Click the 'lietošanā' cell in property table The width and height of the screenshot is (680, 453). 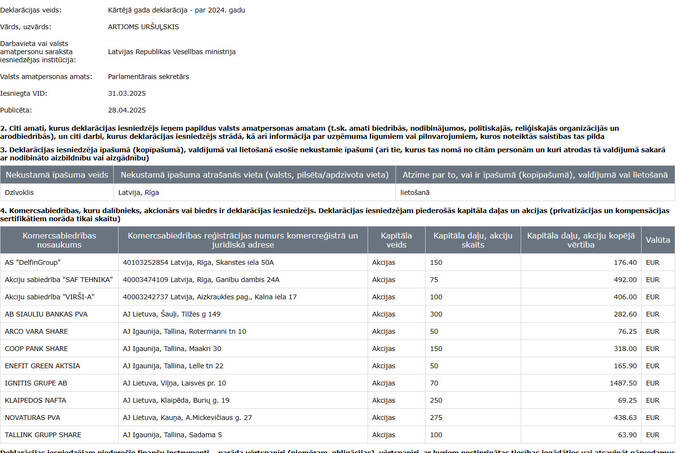[415, 192]
